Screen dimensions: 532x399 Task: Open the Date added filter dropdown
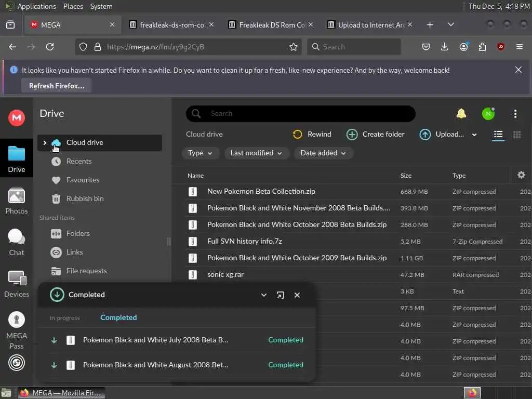pyautogui.click(x=323, y=153)
